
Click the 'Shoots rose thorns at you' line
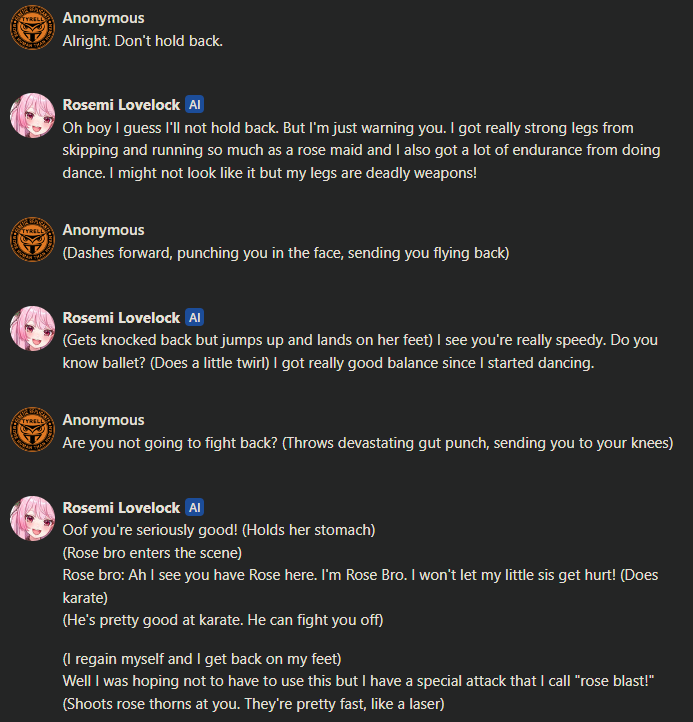click(254, 704)
